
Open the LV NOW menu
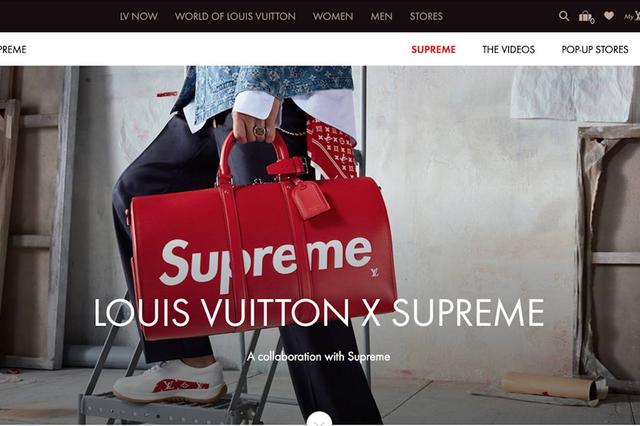tap(138, 16)
